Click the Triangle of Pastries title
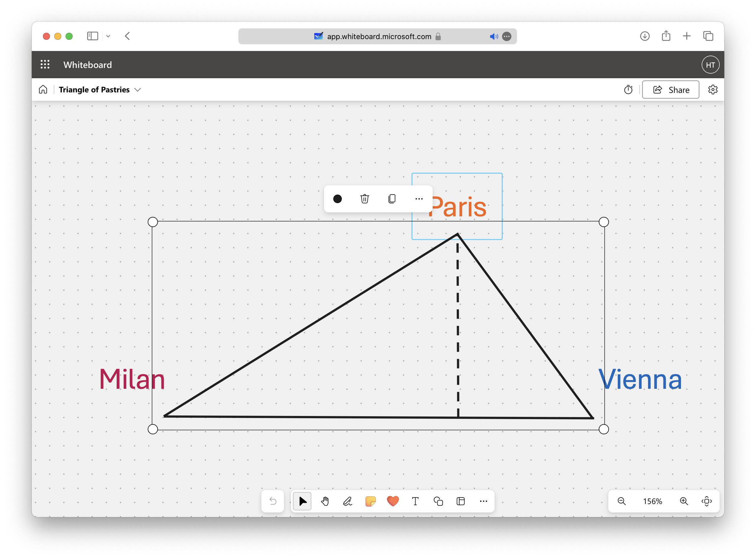This screenshot has height=559, width=756. pos(94,90)
